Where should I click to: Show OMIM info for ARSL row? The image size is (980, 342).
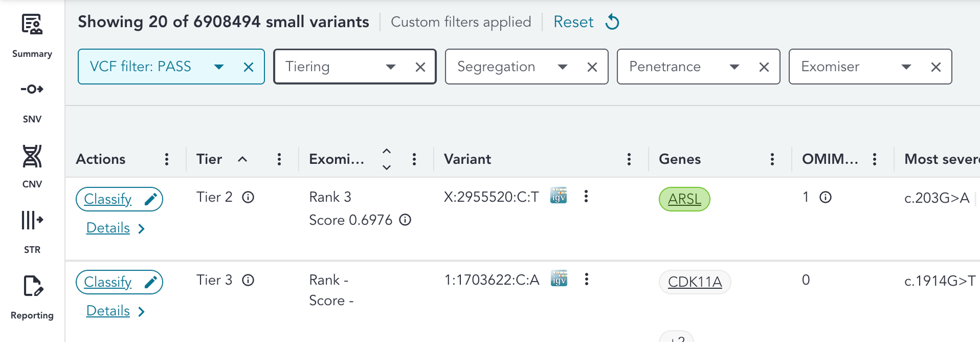pos(826,197)
